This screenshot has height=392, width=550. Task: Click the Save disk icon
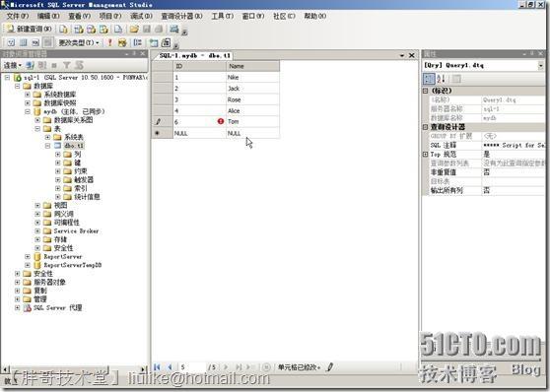pyautogui.click(x=147, y=30)
